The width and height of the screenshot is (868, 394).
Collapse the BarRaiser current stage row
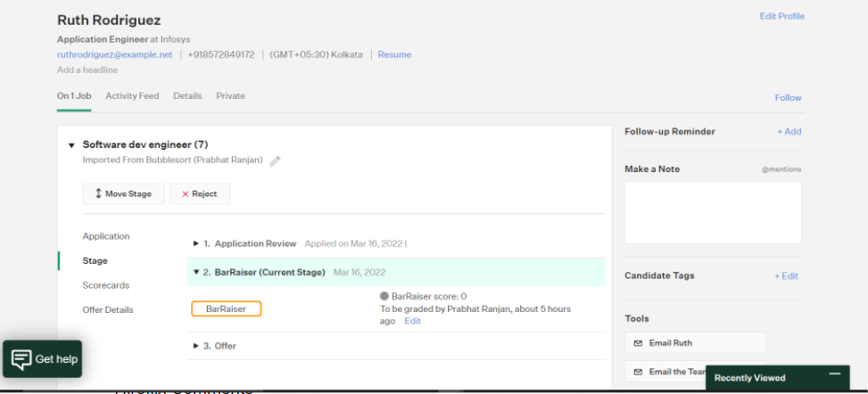(196, 272)
